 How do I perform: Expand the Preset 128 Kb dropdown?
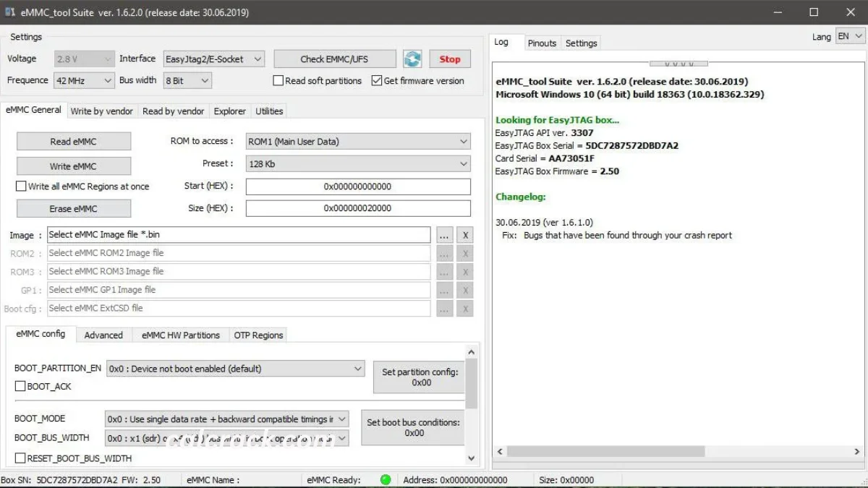[358, 164]
